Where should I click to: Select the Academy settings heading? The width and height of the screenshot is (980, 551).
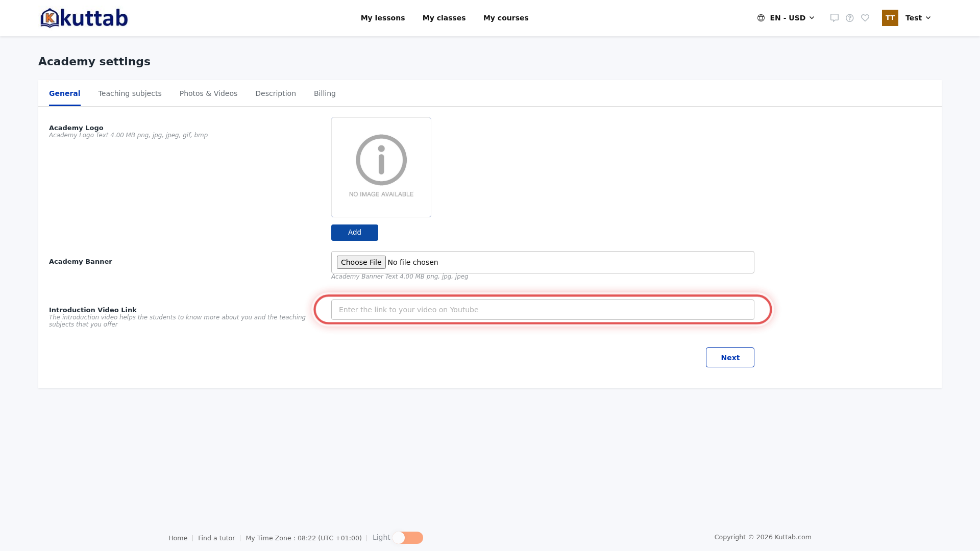[x=94, y=62]
